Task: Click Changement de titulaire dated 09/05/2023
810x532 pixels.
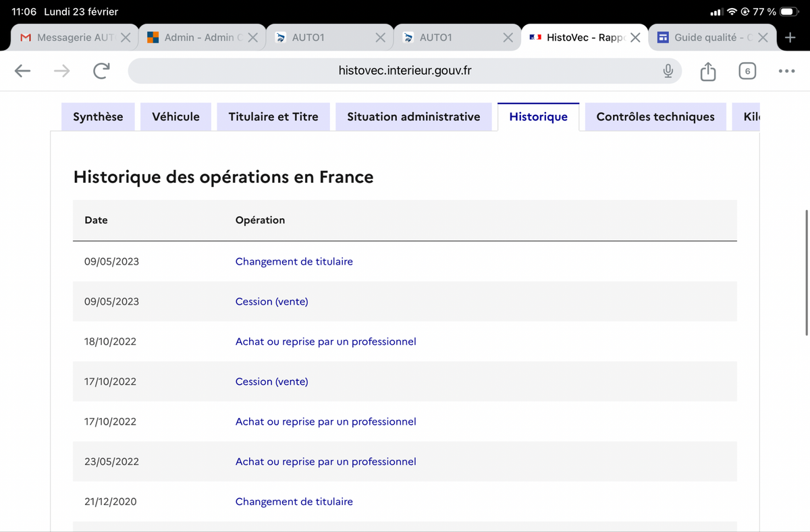Action: coord(294,261)
